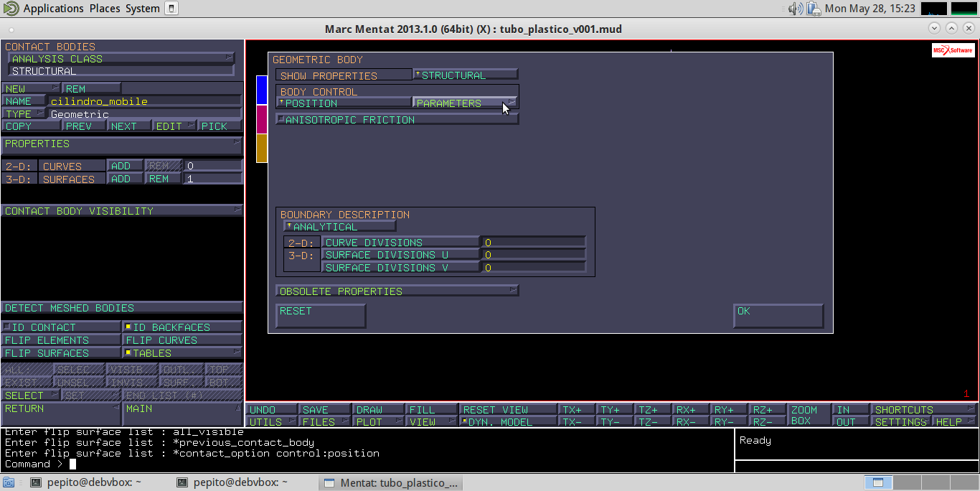Expand ANISOTROPIC FRICTION settings
Image resolution: width=980 pixels, height=491 pixels.
(397, 120)
